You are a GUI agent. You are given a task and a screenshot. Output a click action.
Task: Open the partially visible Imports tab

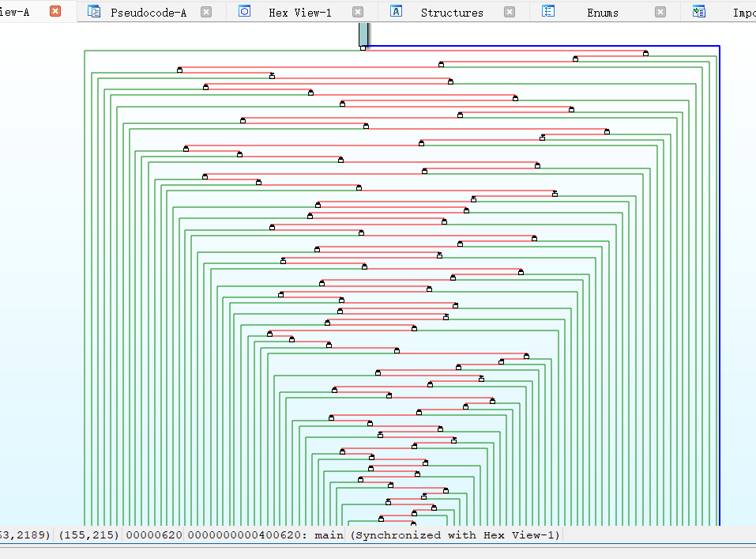click(743, 13)
